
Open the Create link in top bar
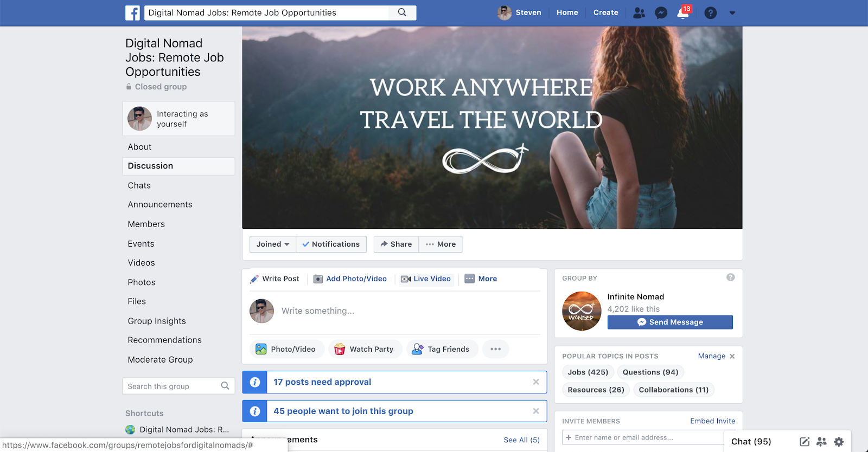(x=605, y=12)
